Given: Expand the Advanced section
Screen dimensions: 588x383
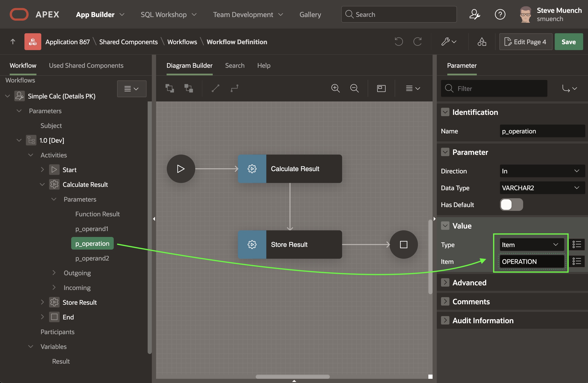Looking at the screenshot, I should pyautogui.click(x=445, y=282).
